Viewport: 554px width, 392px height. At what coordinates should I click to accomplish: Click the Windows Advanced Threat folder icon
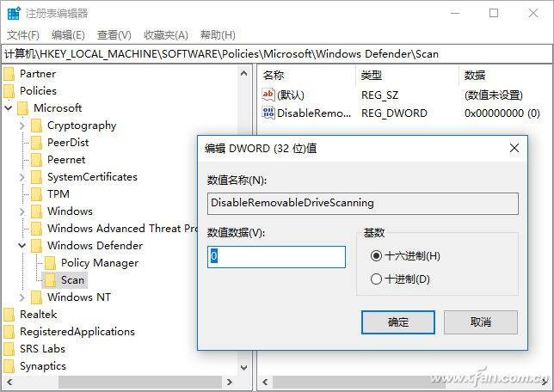tap(36, 229)
